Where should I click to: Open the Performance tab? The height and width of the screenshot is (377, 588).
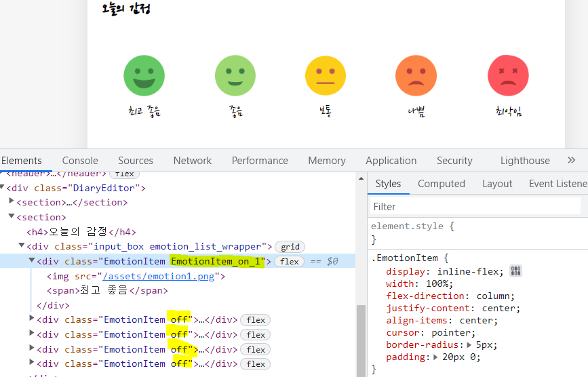(260, 161)
